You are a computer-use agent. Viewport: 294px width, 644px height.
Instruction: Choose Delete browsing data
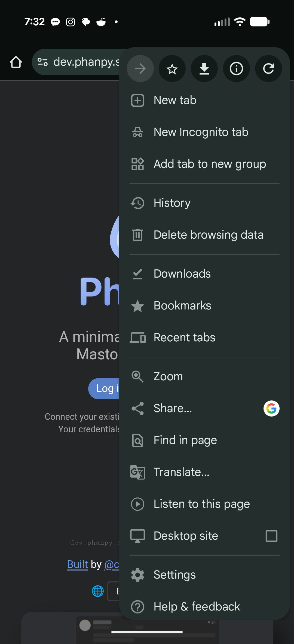[209, 235]
